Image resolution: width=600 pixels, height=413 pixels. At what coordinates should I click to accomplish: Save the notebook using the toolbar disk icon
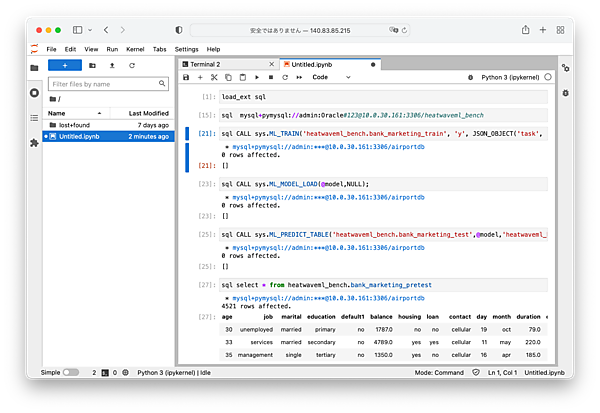coord(186,77)
